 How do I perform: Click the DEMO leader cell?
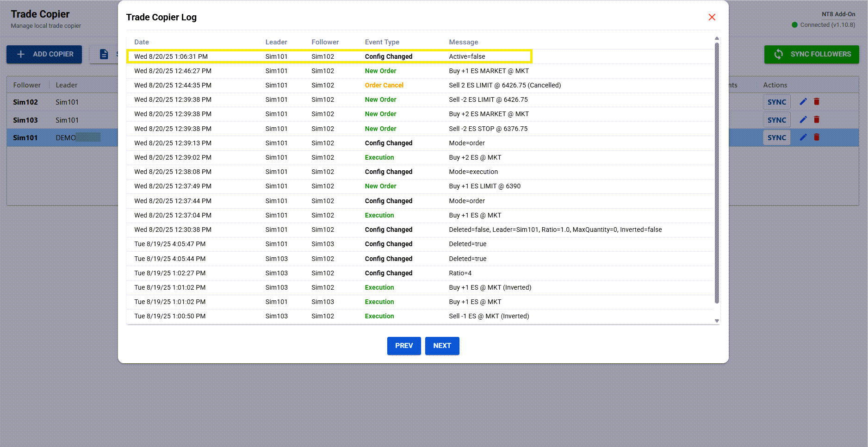[x=78, y=137]
